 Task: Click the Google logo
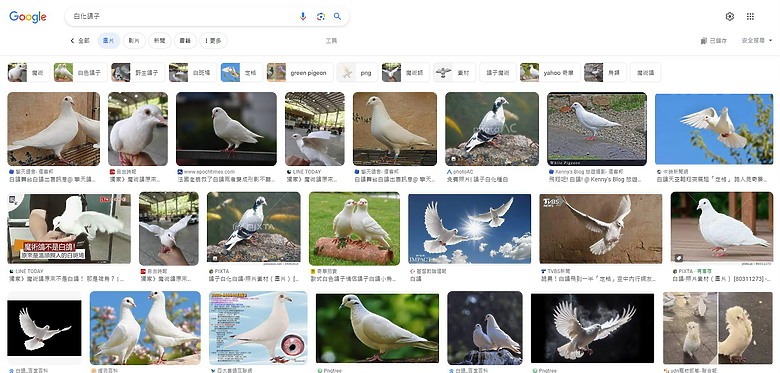pyautogui.click(x=28, y=17)
